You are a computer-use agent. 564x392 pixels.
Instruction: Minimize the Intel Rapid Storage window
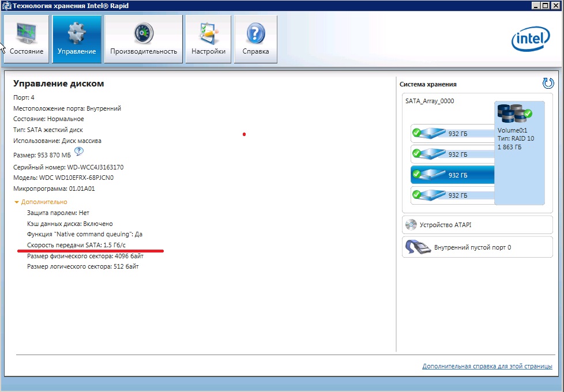[x=536, y=5]
